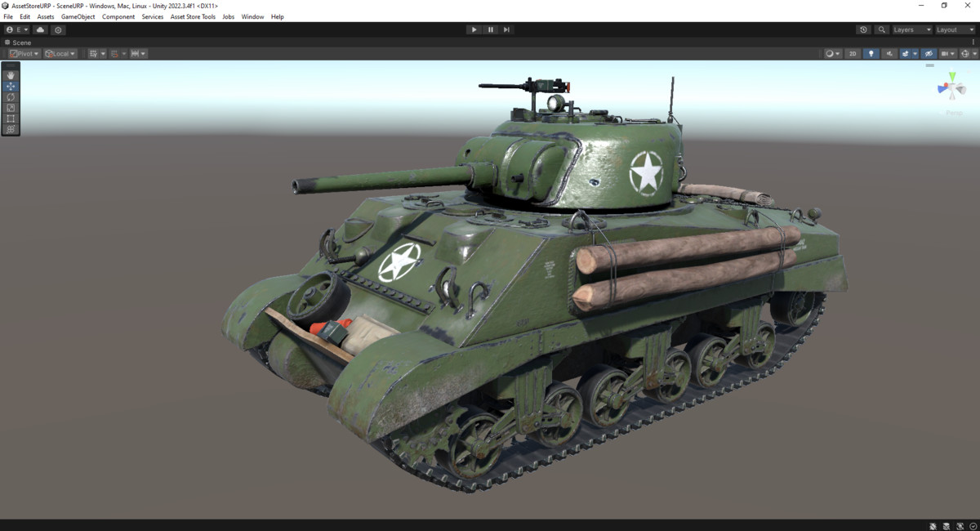Click the gizmos sphere icon
This screenshot has height=531, width=980.
[965, 54]
